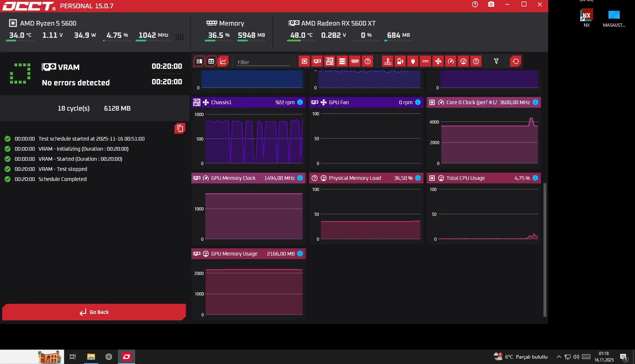The image size is (635, 364).
Task: Click info icon on GPU Fan graph
Action: [x=418, y=102]
